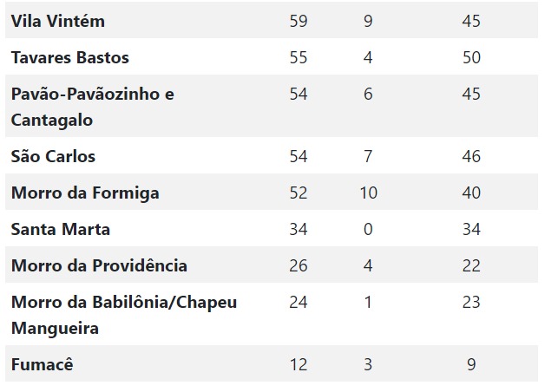This screenshot has height=392, width=545.
Task: Click value 50 in Tavares Bastos row
Action: [471, 57]
